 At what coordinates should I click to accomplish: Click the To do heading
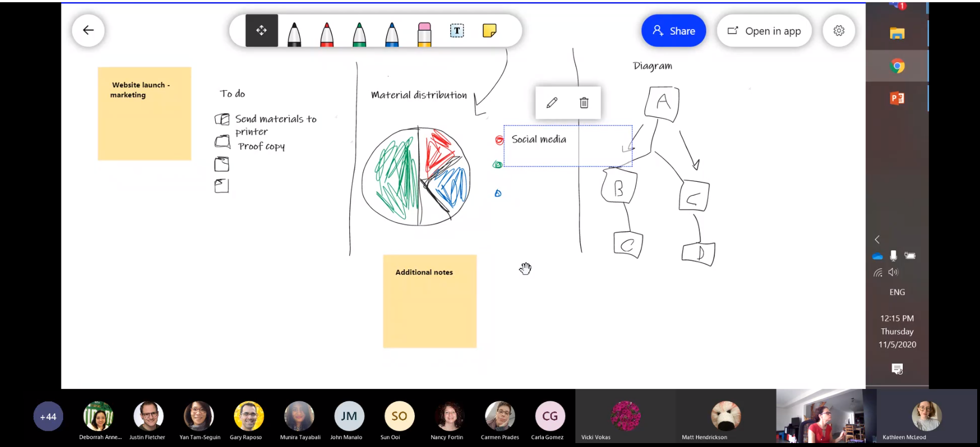click(233, 94)
